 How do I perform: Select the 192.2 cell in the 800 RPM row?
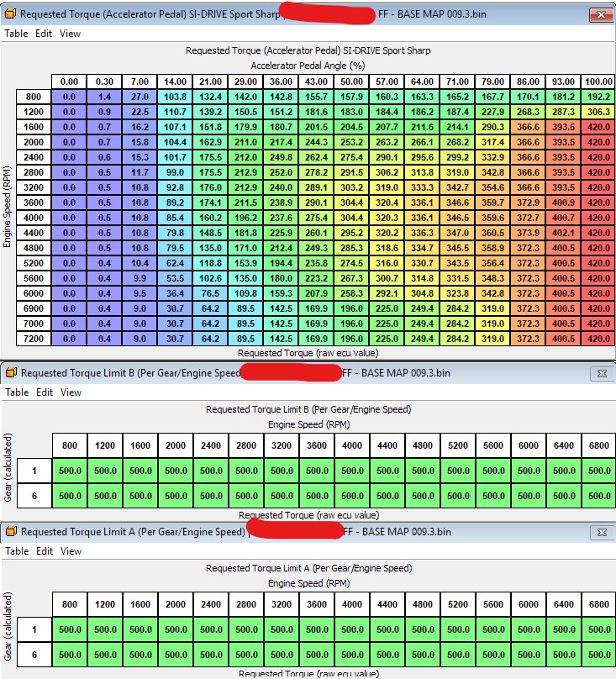pos(599,97)
